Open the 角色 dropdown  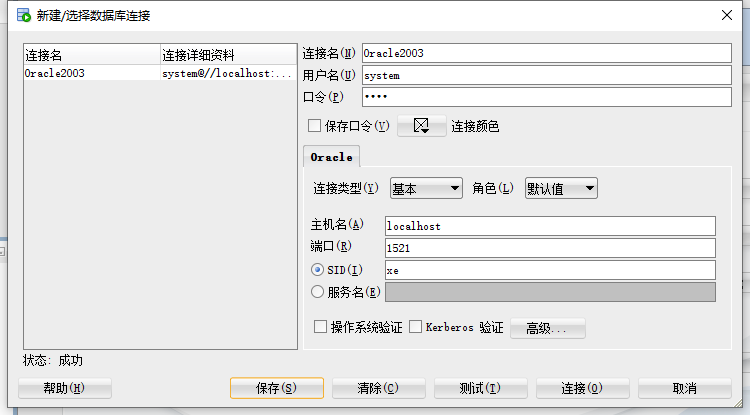(x=561, y=188)
